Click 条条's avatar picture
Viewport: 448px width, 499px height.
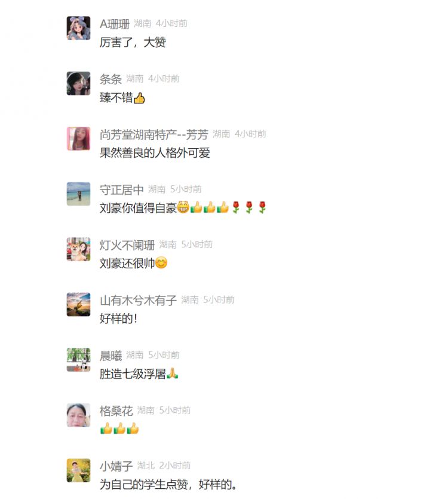pos(78,84)
